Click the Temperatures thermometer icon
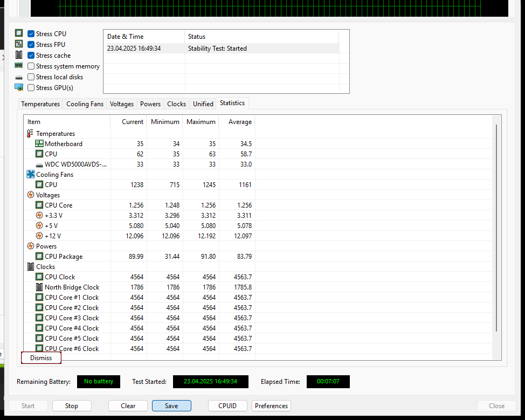 (30, 134)
